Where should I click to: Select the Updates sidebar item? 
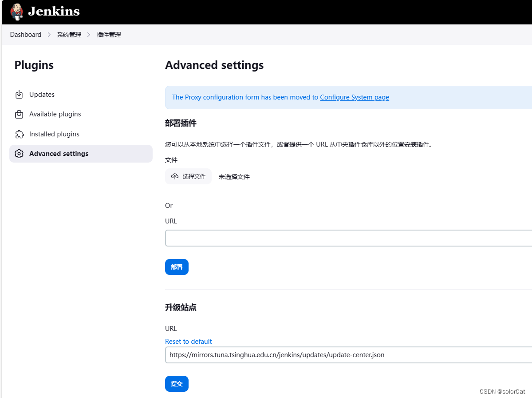[x=81, y=95]
